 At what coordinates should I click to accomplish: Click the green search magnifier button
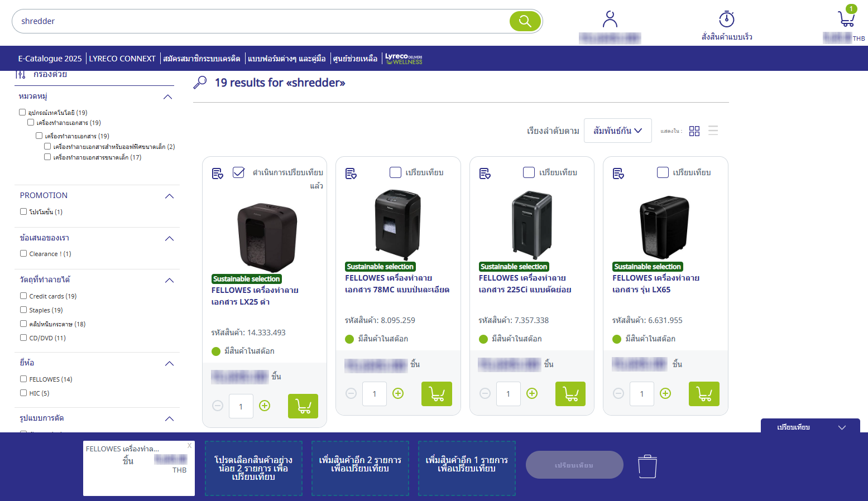coord(525,21)
